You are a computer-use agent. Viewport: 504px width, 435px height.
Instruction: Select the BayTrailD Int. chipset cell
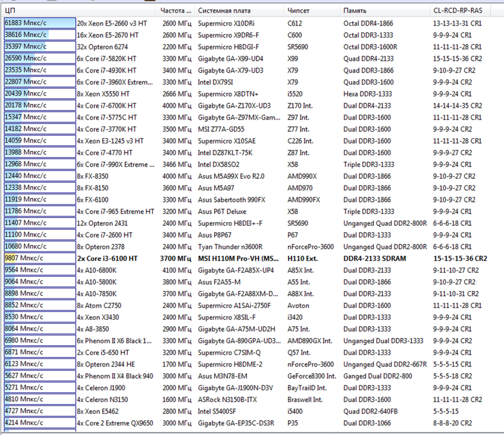pyautogui.click(x=307, y=388)
